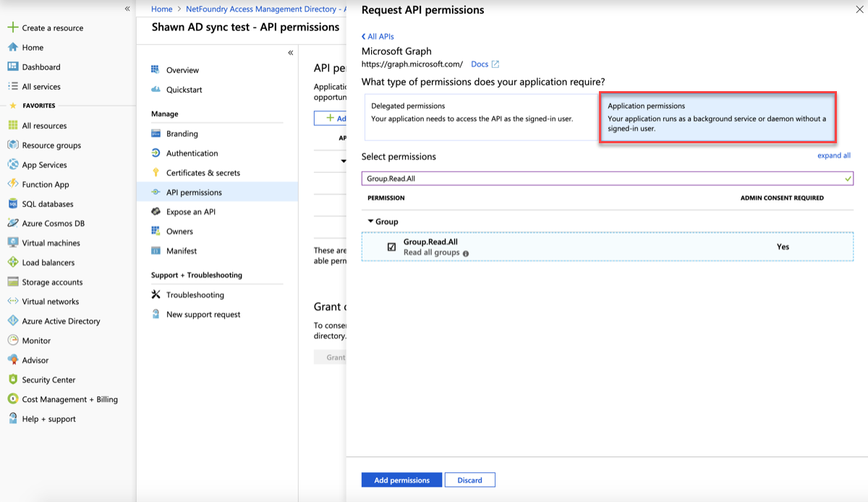This screenshot has height=502, width=868.
Task: Click the Add permissions button
Action: coord(401,480)
